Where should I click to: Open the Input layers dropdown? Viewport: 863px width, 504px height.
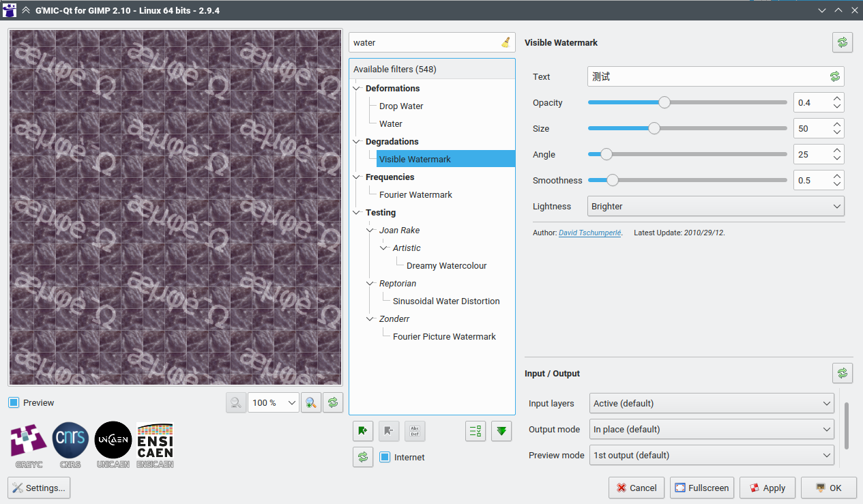712,403
